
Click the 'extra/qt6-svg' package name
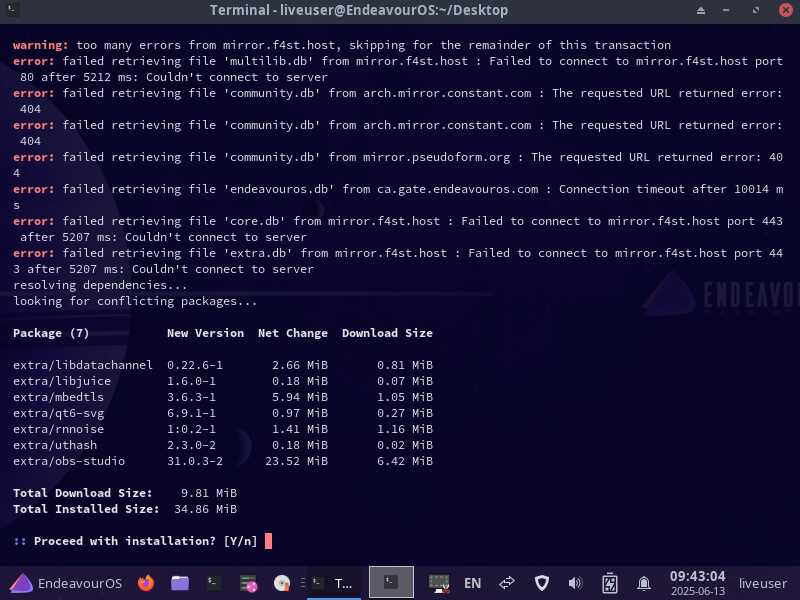[x=58, y=413]
